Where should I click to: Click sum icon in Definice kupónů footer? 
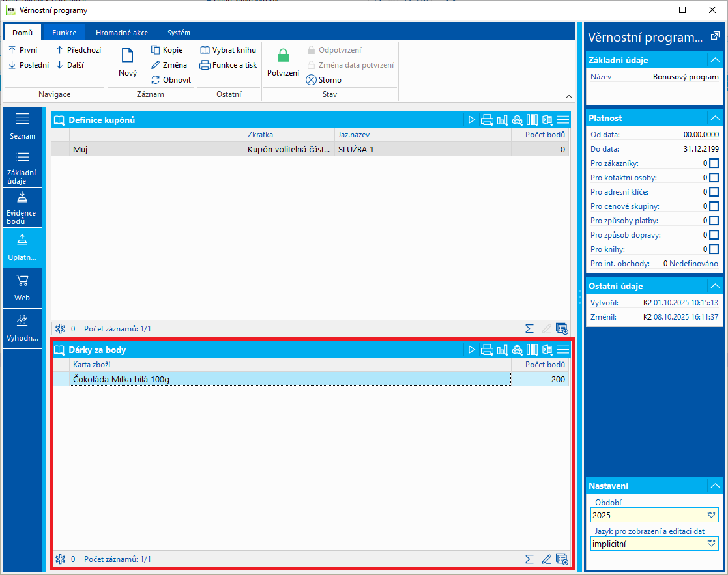529,329
